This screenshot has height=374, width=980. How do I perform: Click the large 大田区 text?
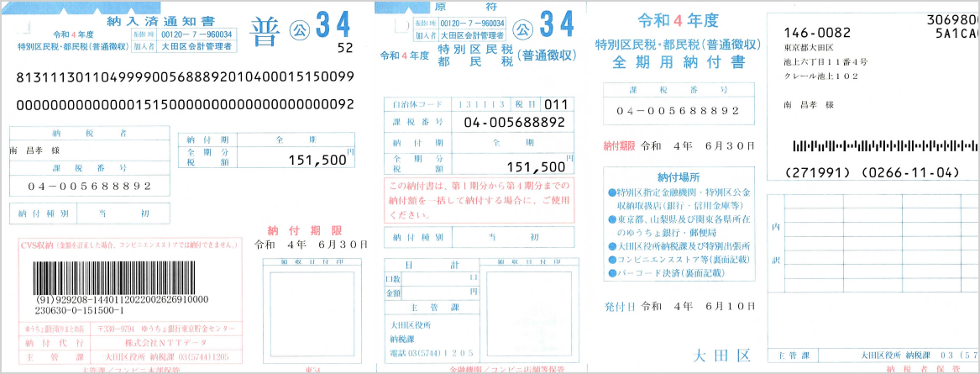click(721, 356)
